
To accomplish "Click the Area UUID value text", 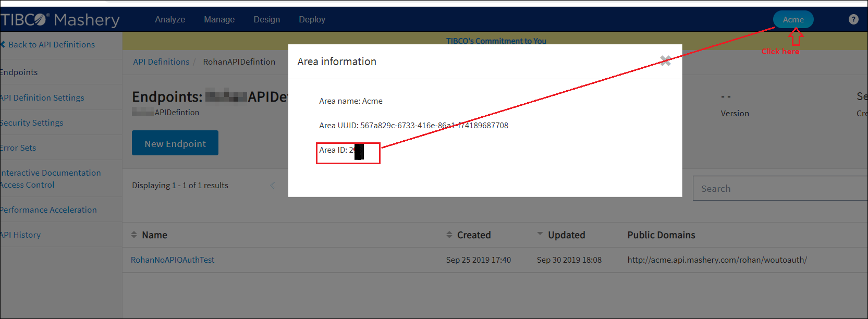I will pos(434,126).
